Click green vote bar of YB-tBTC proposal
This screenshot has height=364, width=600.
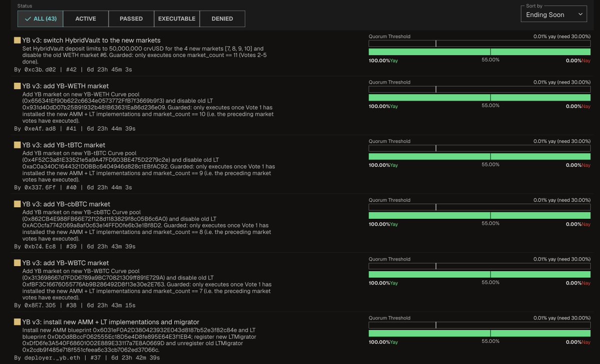point(479,157)
